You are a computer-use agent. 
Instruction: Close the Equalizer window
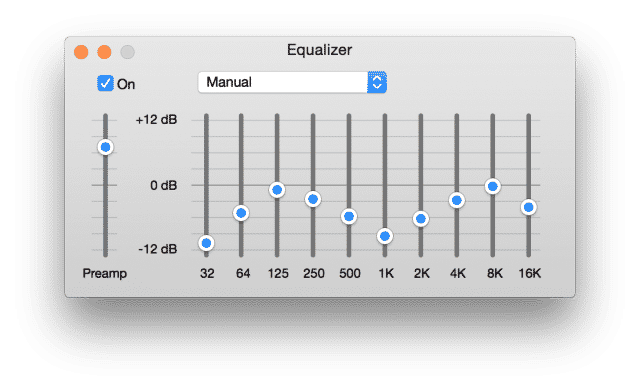pyautogui.click(x=81, y=52)
